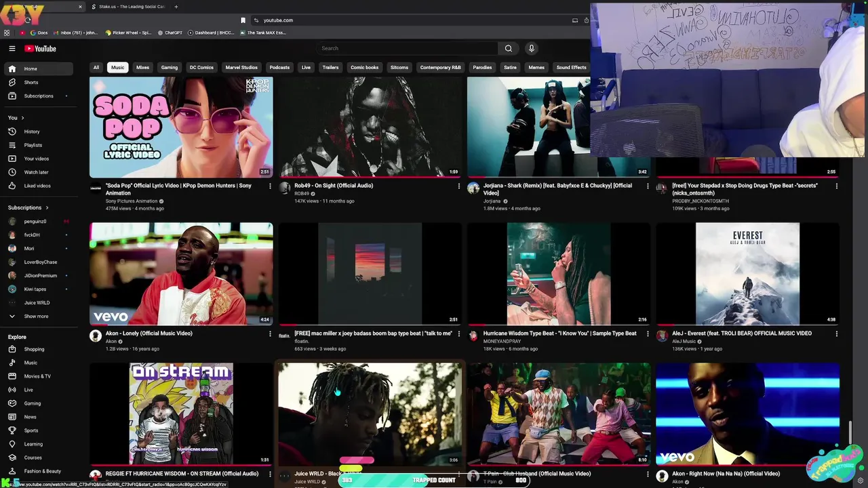The image size is (868, 488).
Task: Open Akon Right Now video title
Action: click(x=726, y=474)
